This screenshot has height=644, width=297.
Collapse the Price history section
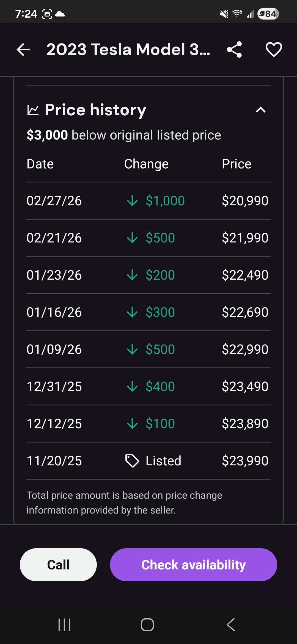[260, 110]
